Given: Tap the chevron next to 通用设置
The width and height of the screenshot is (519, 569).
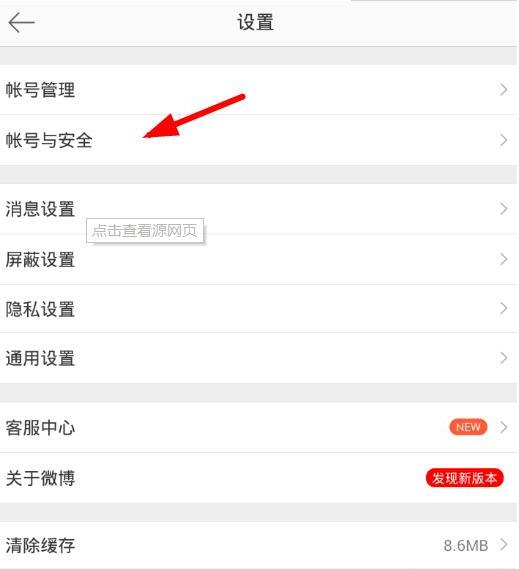Looking at the screenshot, I should pyautogui.click(x=503, y=358).
